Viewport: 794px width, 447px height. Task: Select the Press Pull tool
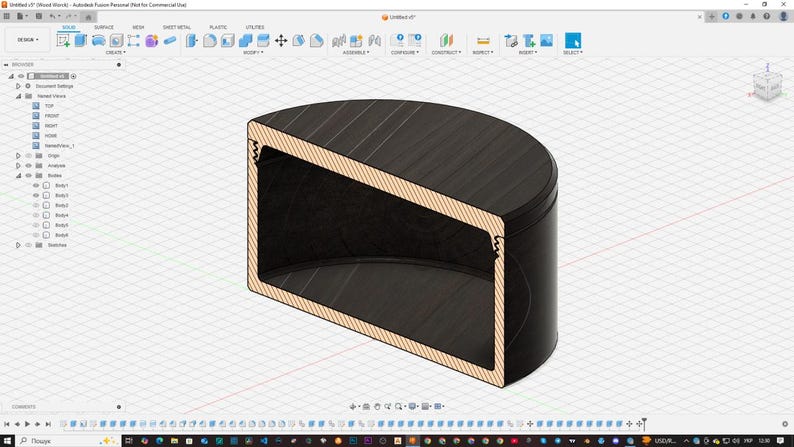[192, 40]
